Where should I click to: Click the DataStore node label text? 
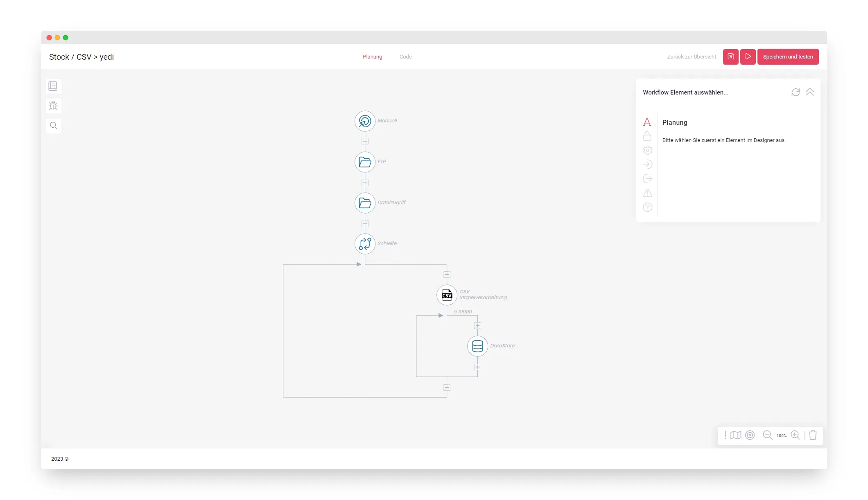click(x=502, y=346)
